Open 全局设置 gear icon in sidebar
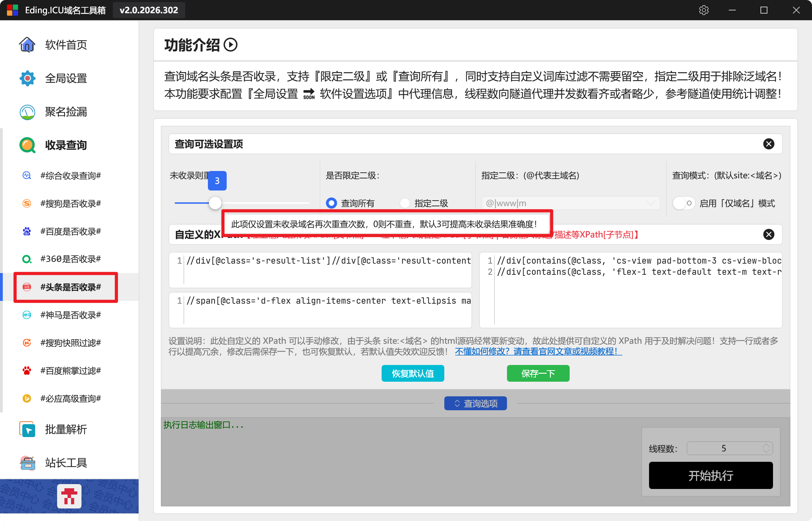Image resolution: width=812 pixels, height=521 pixels. point(27,78)
